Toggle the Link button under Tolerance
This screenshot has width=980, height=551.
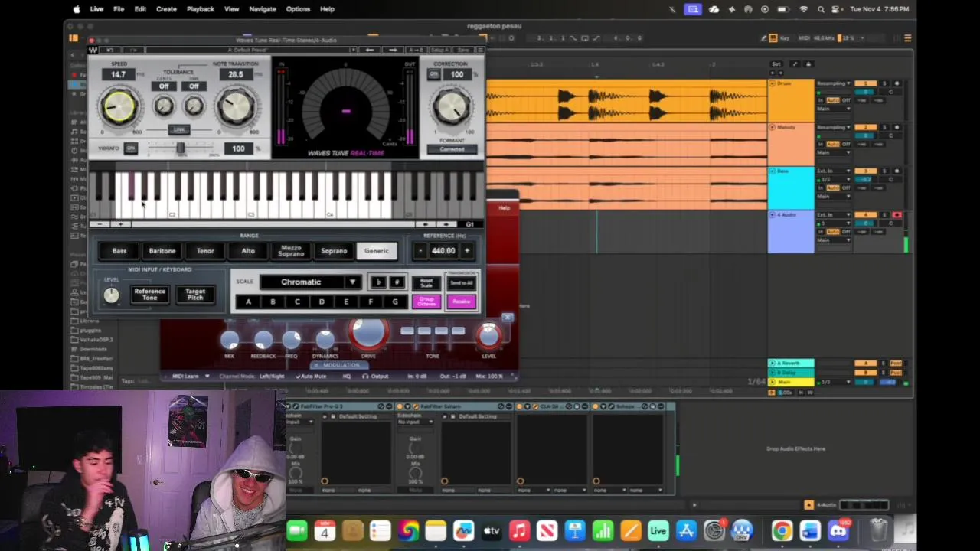click(x=179, y=129)
